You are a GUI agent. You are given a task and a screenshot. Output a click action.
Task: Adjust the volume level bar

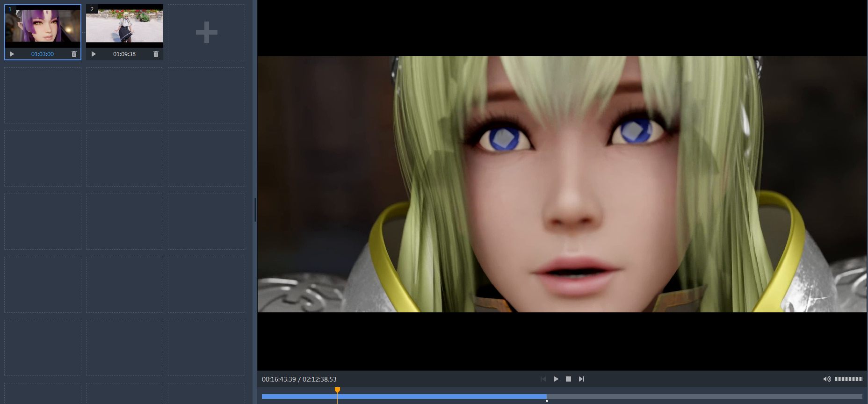pyautogui.click(x=848, y=379)
